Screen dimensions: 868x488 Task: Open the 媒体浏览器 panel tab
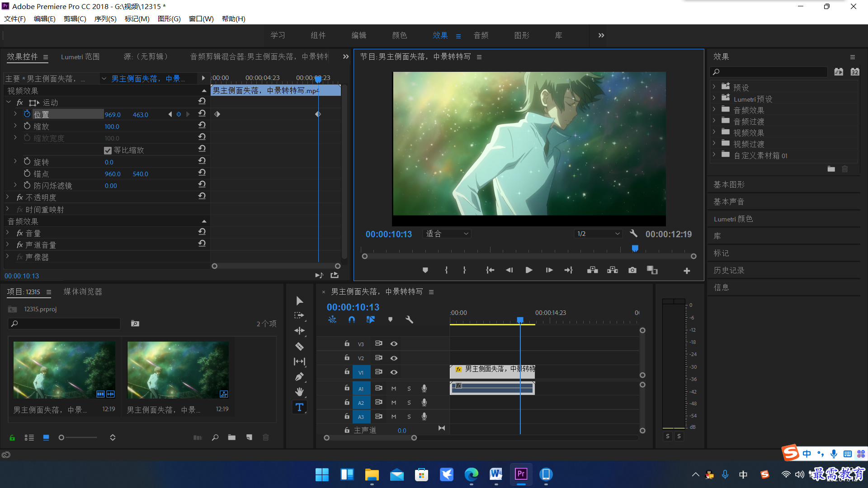click(83, 292)
